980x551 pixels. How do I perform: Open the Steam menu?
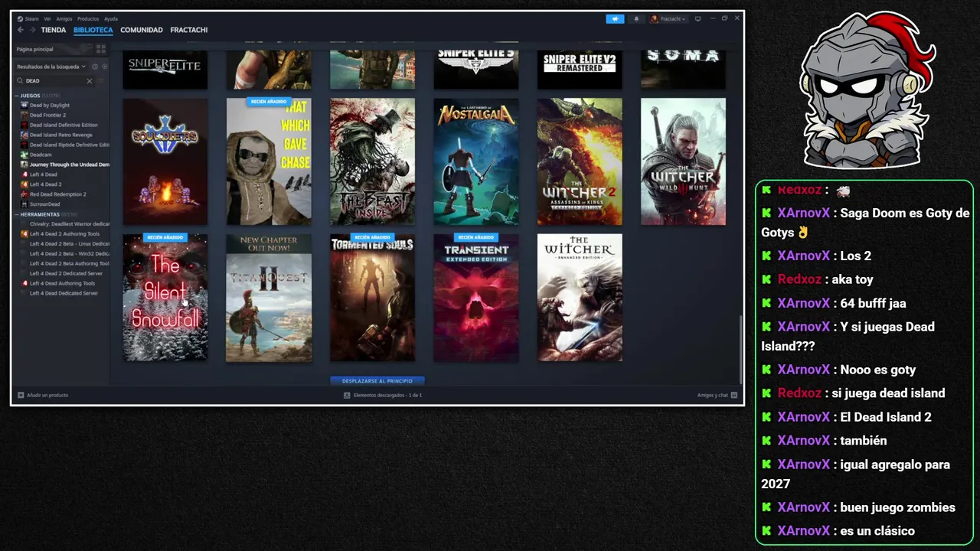tap(28, 18)
